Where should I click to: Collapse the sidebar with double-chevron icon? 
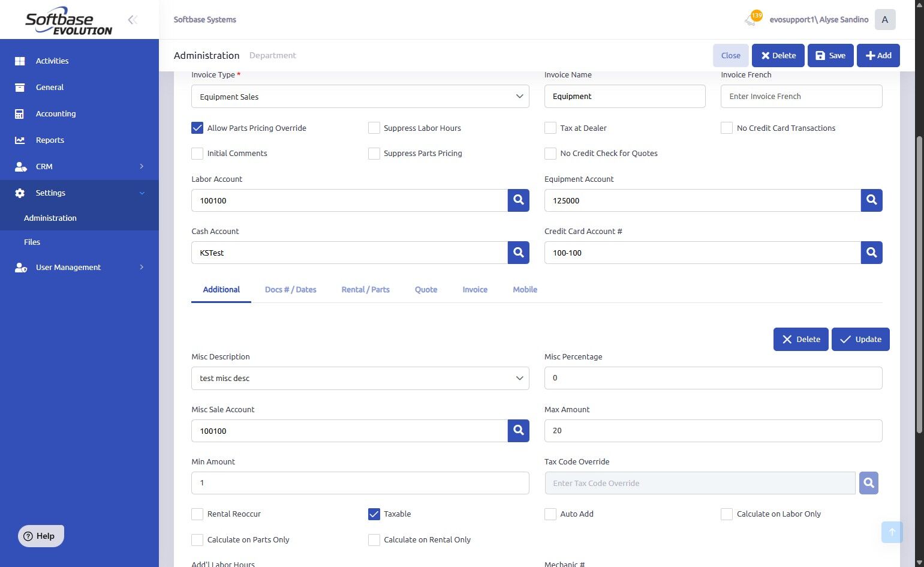[133, 20]
